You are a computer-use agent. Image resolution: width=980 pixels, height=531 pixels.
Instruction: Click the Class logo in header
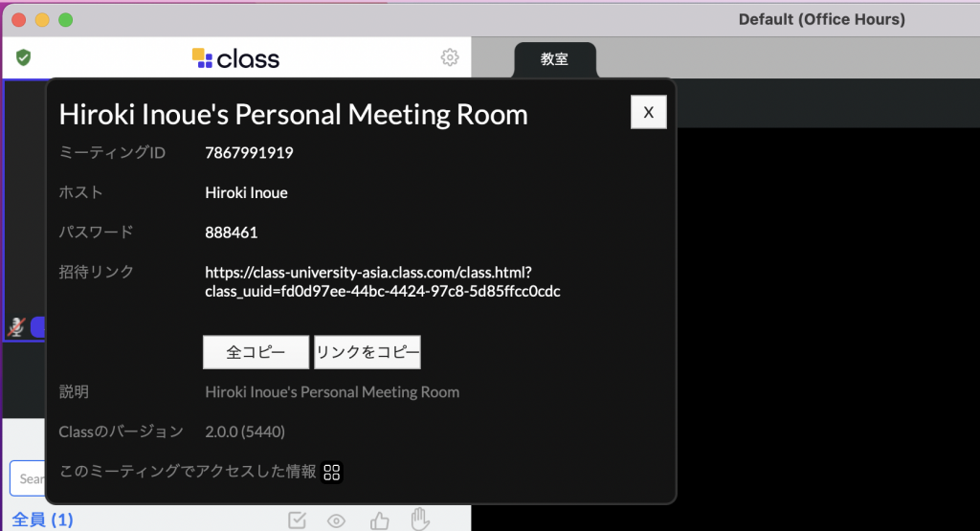(x=235, y=58)
